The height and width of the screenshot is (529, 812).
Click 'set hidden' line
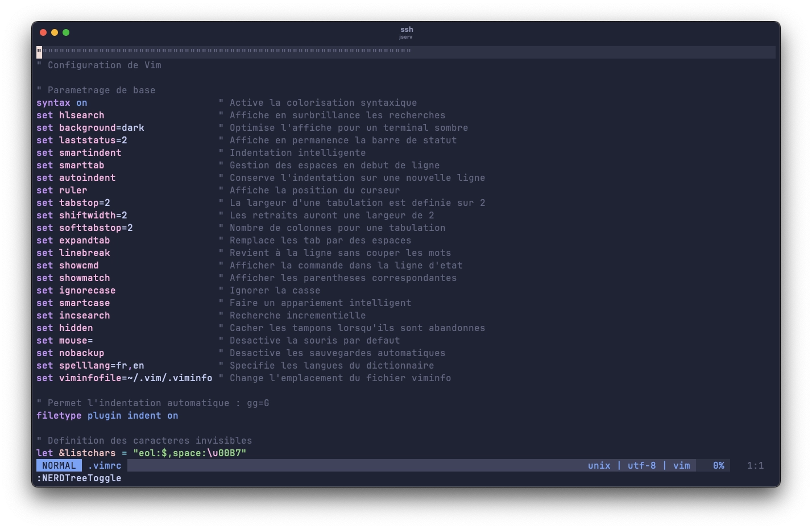point(65,328)
